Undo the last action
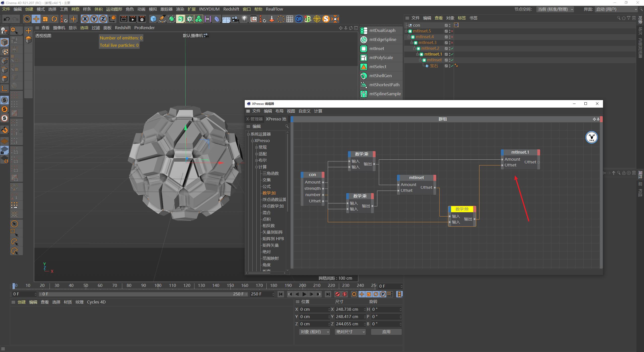The width and height of the screenshot is (644, 352). pos(7,19)
